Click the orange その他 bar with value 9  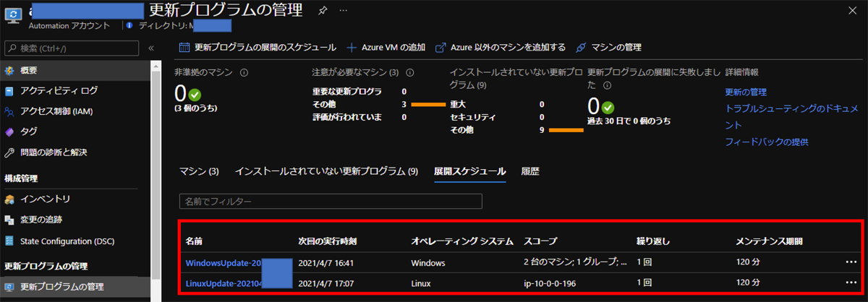point(566,131)
